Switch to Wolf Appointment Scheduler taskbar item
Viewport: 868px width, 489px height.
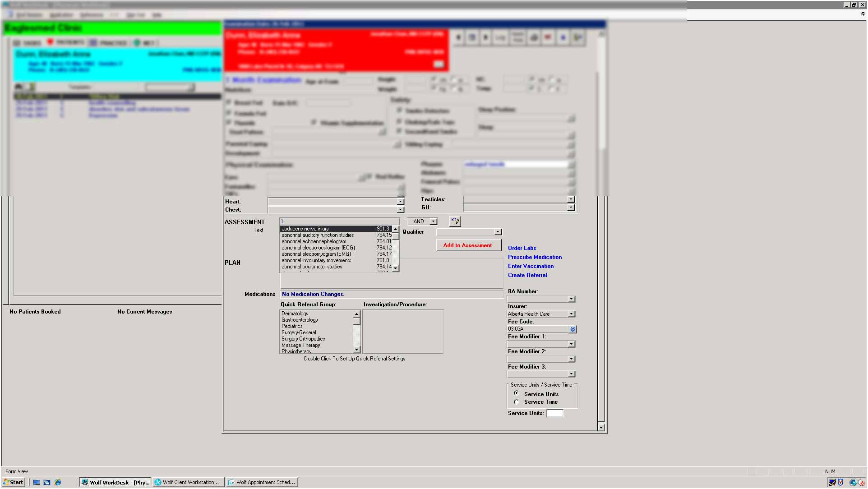coord(262,483)
